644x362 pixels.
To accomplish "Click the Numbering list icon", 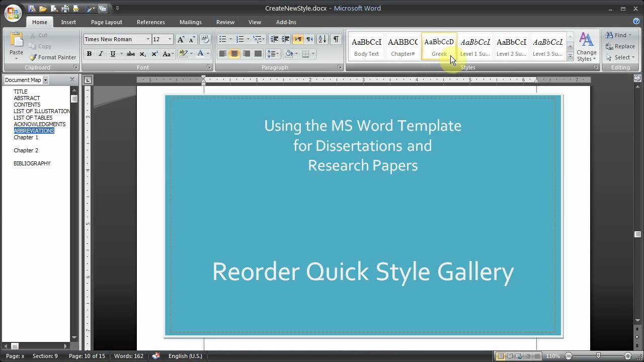I will click(240, 39).
